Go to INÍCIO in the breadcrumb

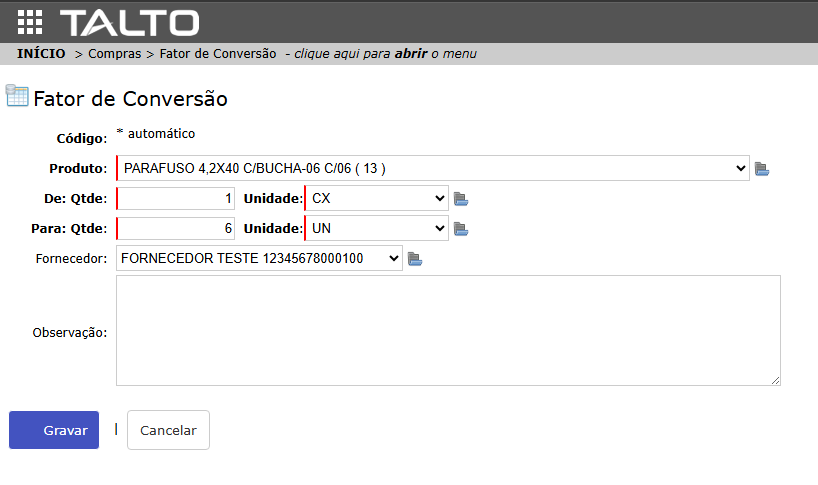41,53
